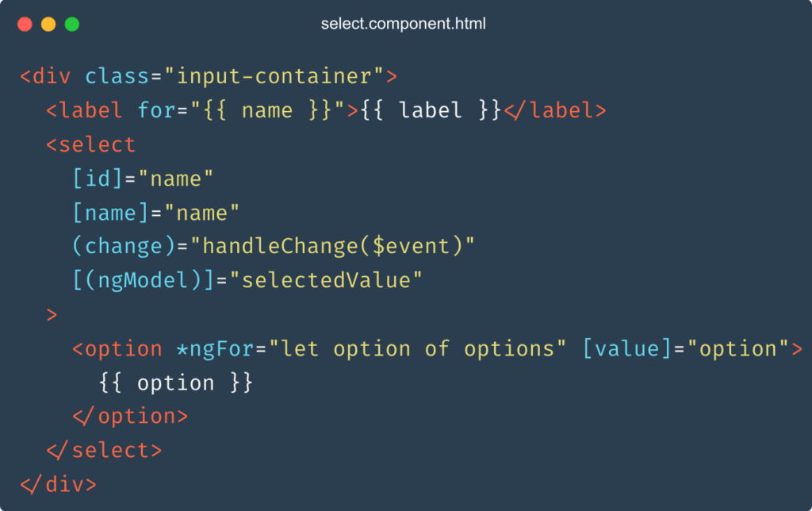This screenshot has height=511, width=812.
Task: Click the "selectedValue" string
Action: [x=326, y=280]
